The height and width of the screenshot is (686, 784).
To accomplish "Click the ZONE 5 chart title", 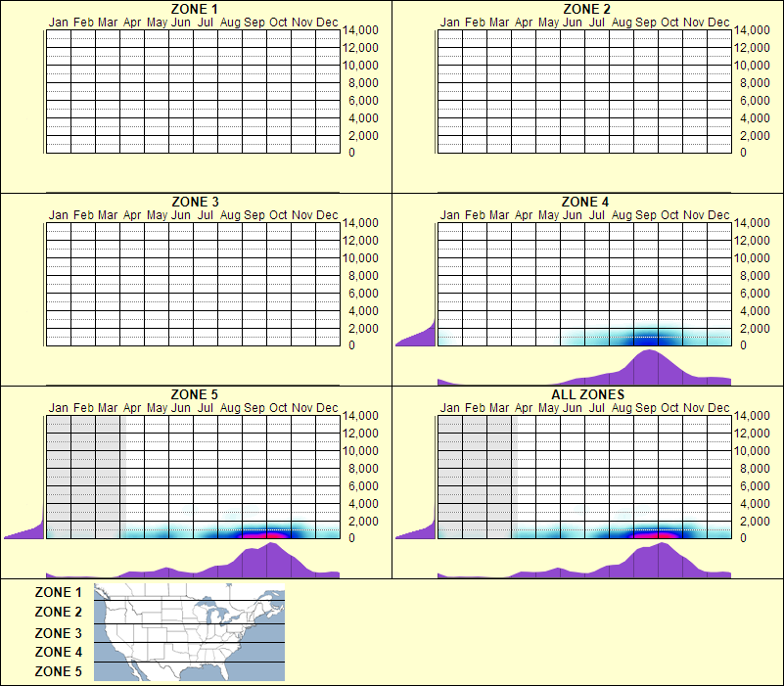I will pyautogui.click(x=192, y=393).
